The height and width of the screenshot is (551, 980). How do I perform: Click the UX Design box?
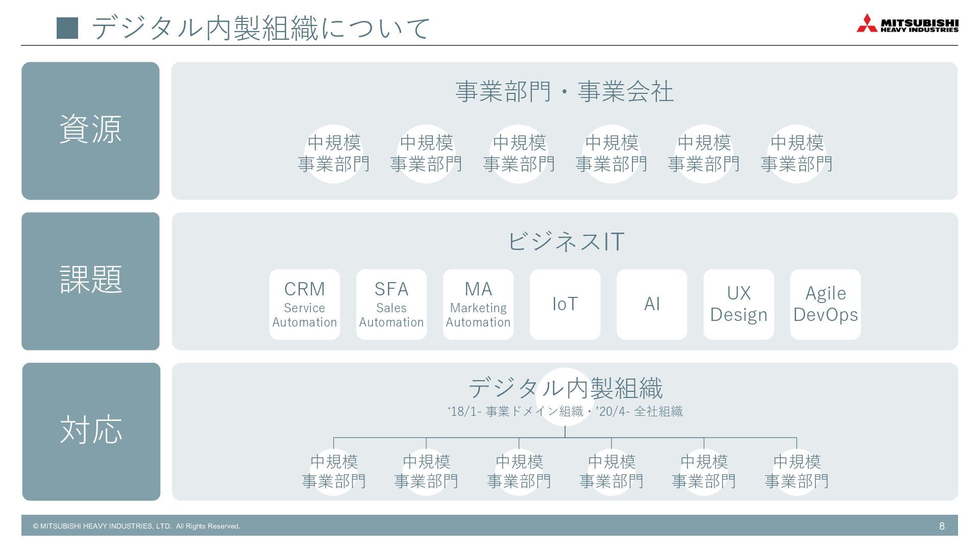point(739,305)
